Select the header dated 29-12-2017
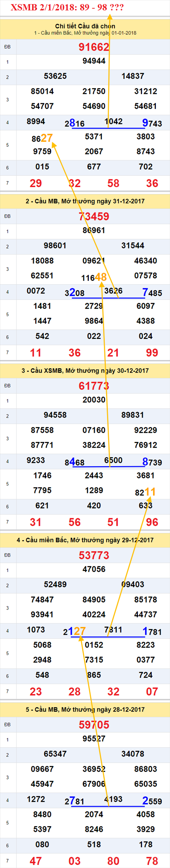The image size is (170, 868). tap(85, 540)
